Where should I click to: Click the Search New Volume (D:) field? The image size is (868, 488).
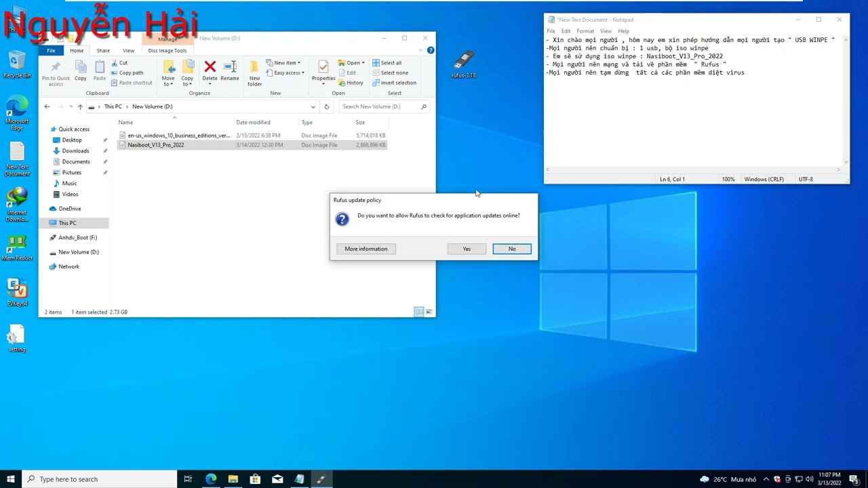[x=384, y=106]
